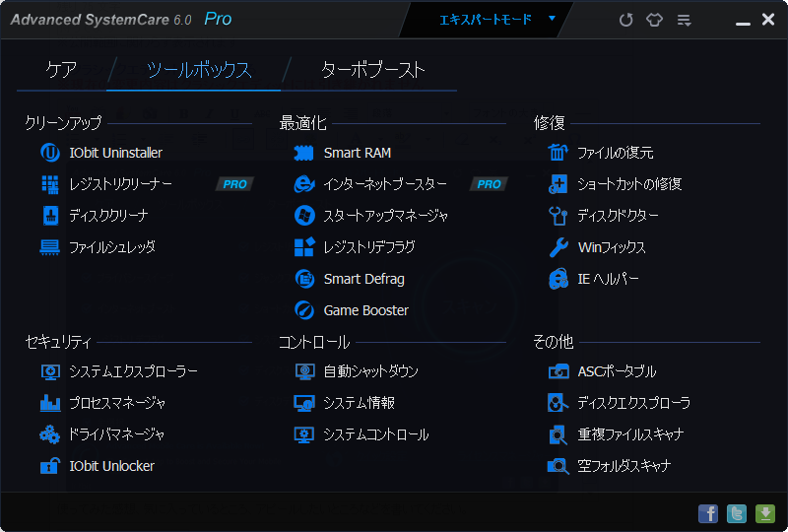Click the ディスクドクター label
The image size is (788, 532).
point(618,216)
